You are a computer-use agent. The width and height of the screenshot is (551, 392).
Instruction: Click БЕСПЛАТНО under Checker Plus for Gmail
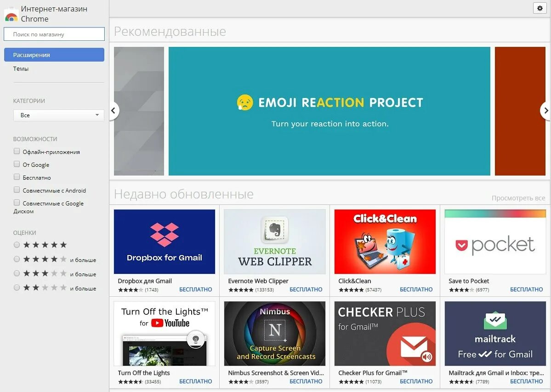point(416,381)
